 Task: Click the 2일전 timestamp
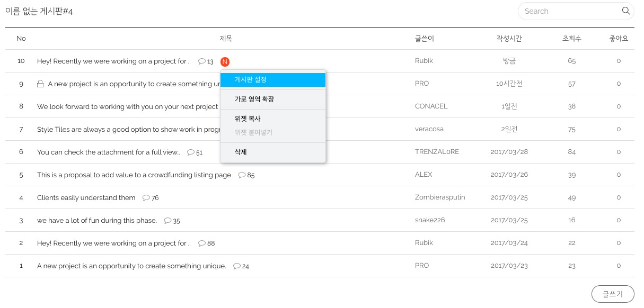click(x=509, y=129)
